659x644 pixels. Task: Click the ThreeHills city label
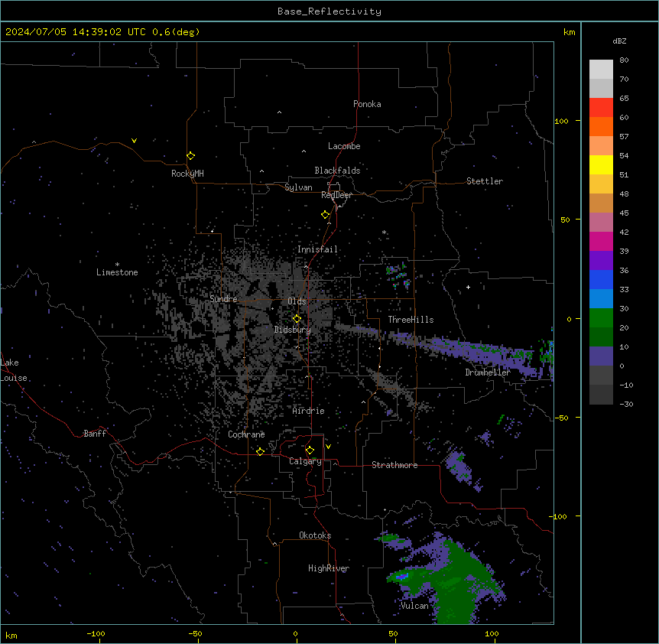click(x=411, y=320)
